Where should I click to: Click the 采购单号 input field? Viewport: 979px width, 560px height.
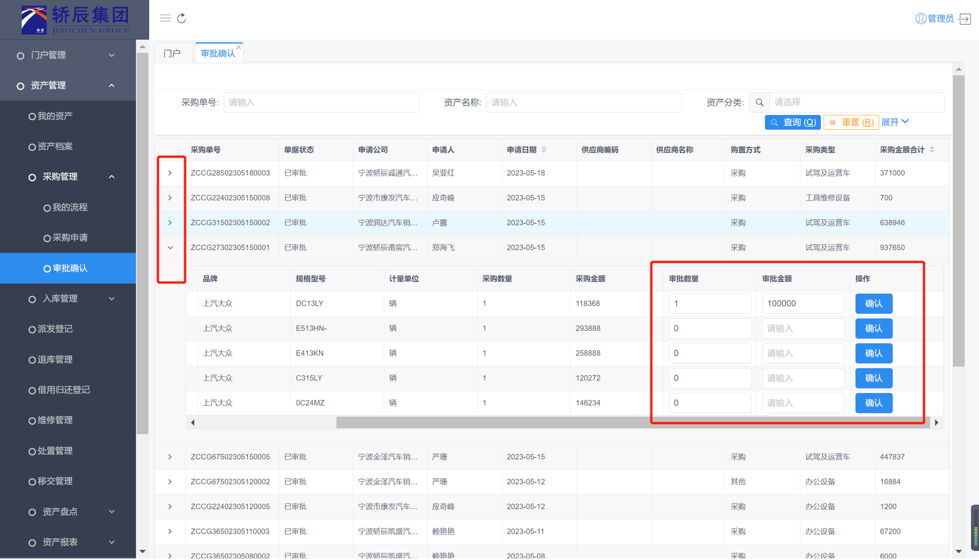321,102
